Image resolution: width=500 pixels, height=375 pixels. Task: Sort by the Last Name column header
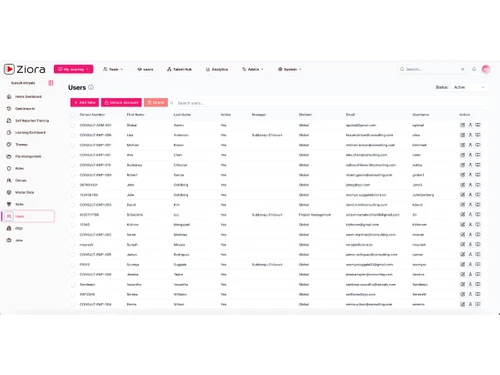[182, 115]
